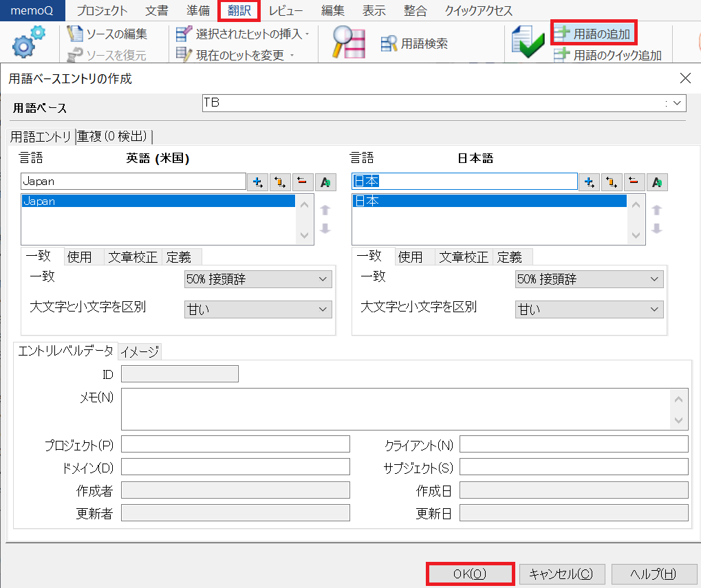Click the 用語検索 term search icon

389,44
